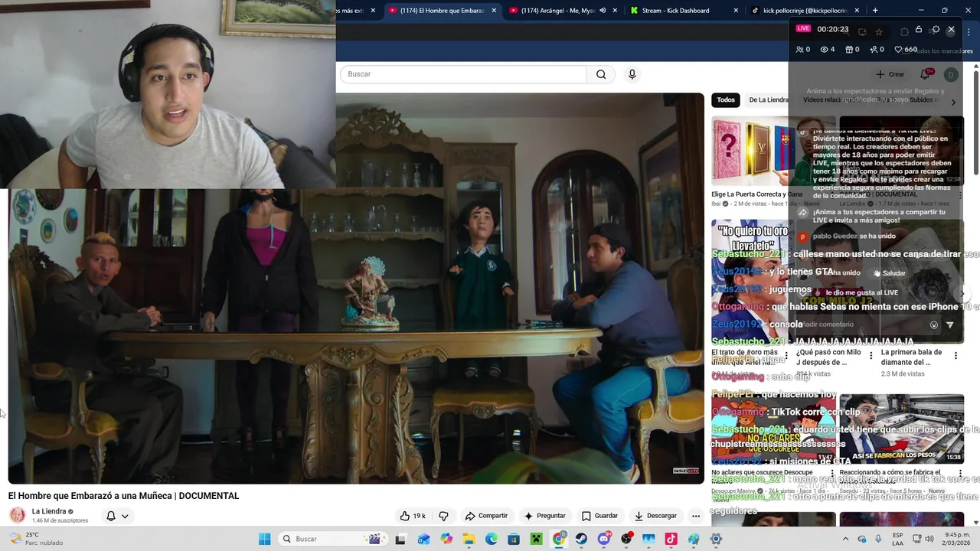
Task: Click the heart likes counter showing 660
Action: (906, 50)
